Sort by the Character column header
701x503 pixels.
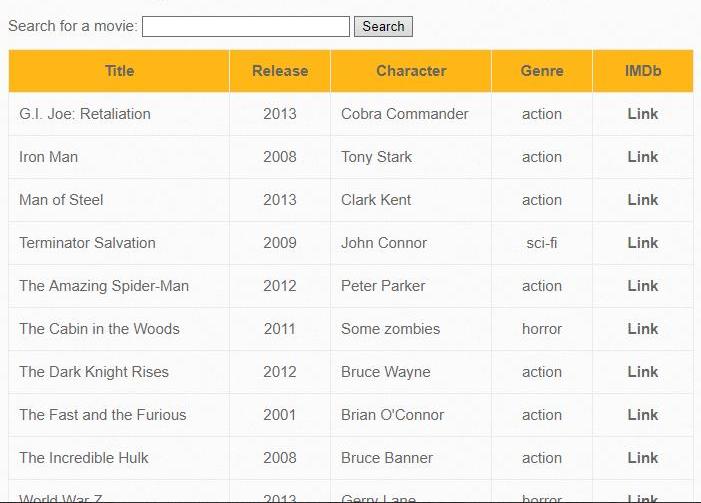click(411, 71)
